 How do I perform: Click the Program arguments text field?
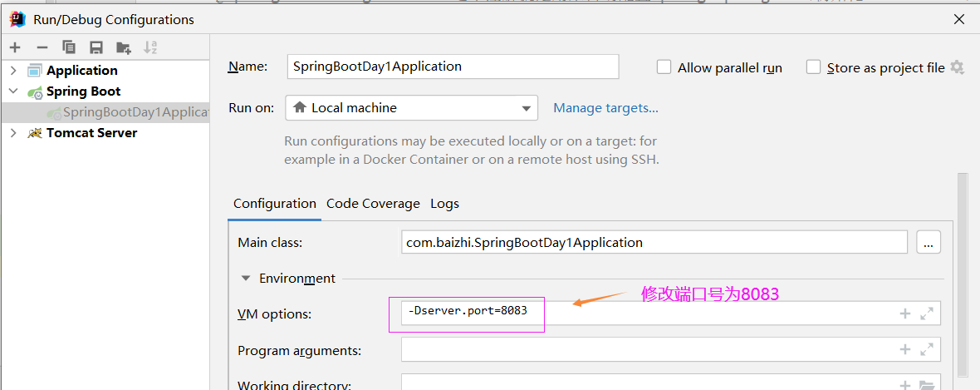670,349
